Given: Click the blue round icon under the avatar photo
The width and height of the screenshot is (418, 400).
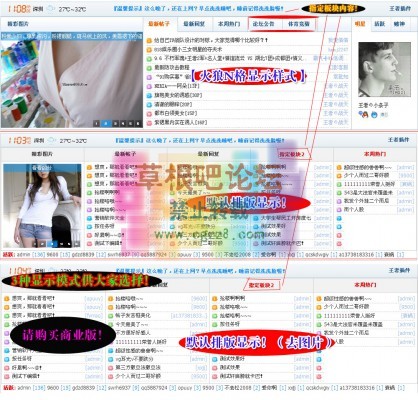Looking at the screenshot, I should click(374, 115).
